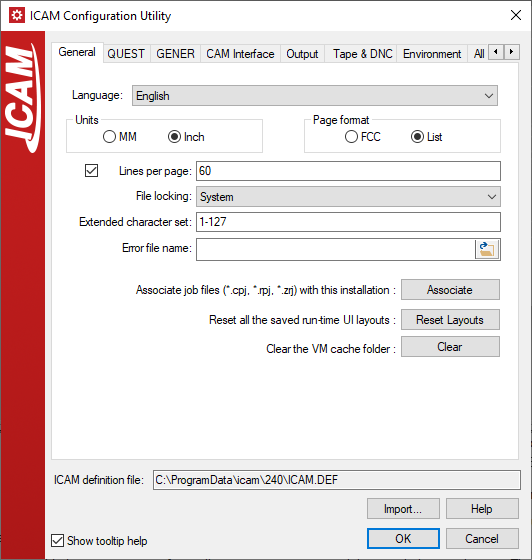
Task: Go to the Tape & DNC tab
Action: tap(362, 54)
